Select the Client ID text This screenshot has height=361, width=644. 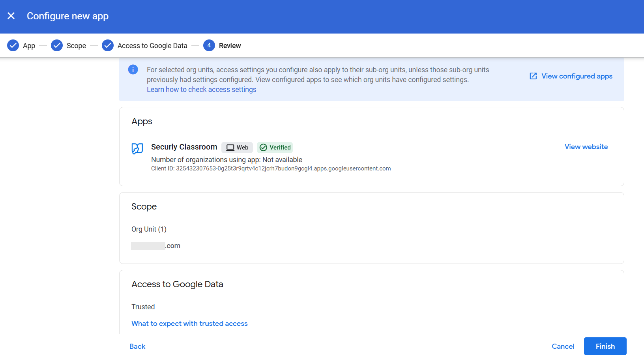point(271,168)
